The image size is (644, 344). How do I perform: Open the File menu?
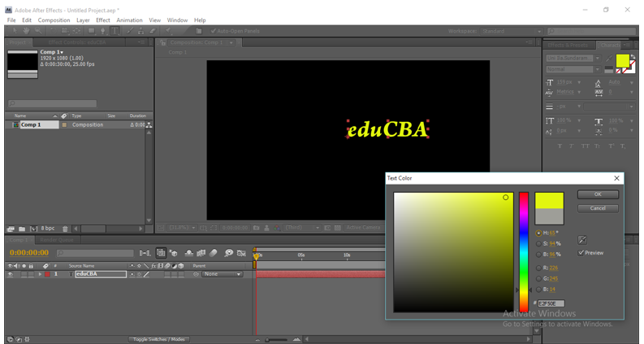pos(11,20)
